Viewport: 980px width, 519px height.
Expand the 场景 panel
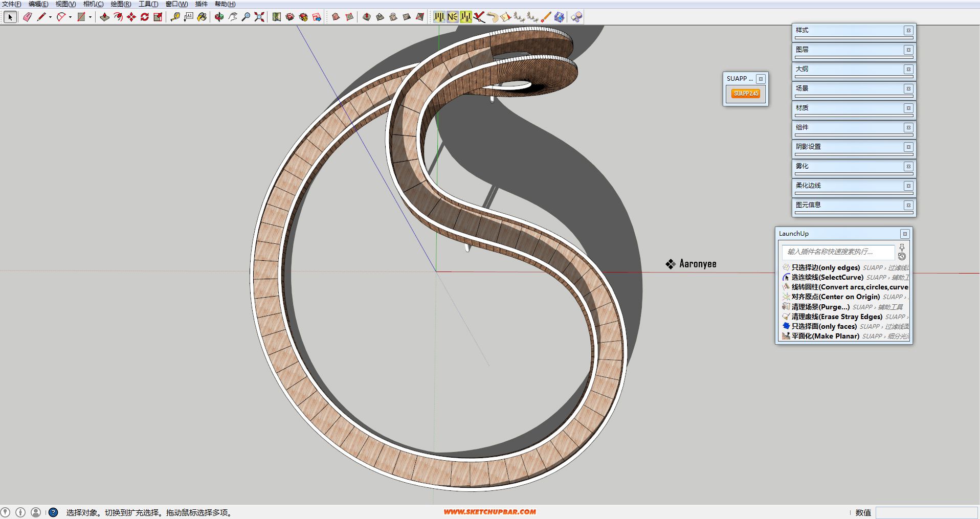[853, 88]
